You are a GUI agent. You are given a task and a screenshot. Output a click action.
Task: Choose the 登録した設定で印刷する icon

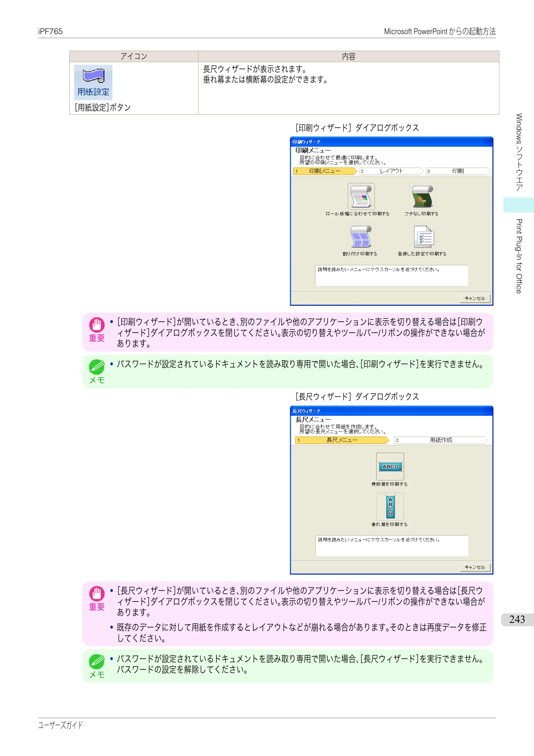tap(423, 237)
